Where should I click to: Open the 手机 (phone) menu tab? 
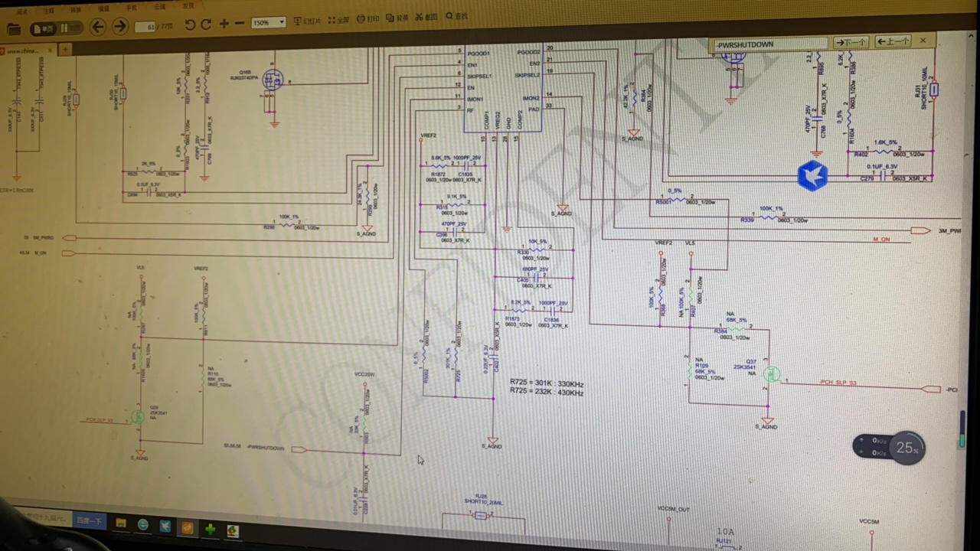point(132,8)
